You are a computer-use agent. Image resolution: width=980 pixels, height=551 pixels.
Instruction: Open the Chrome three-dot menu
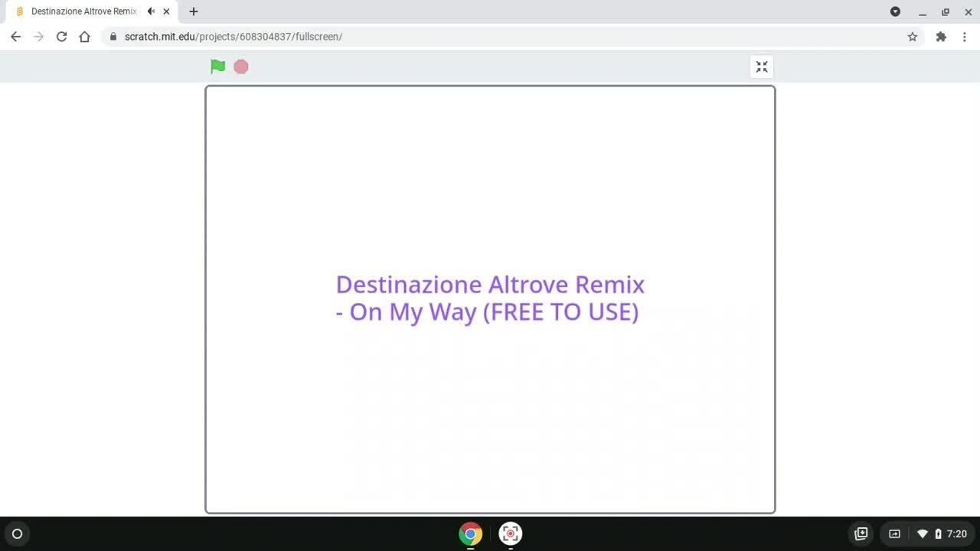[964, 37]
